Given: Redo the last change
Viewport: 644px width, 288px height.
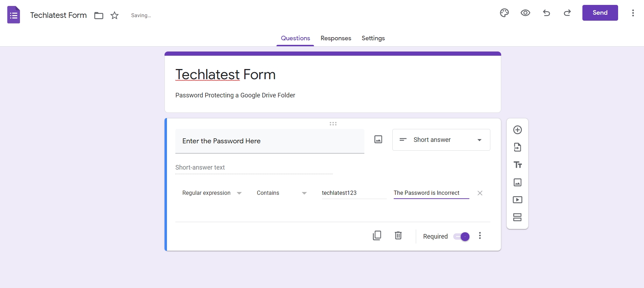Looking at the screenshot, I should tap(567, 13).
